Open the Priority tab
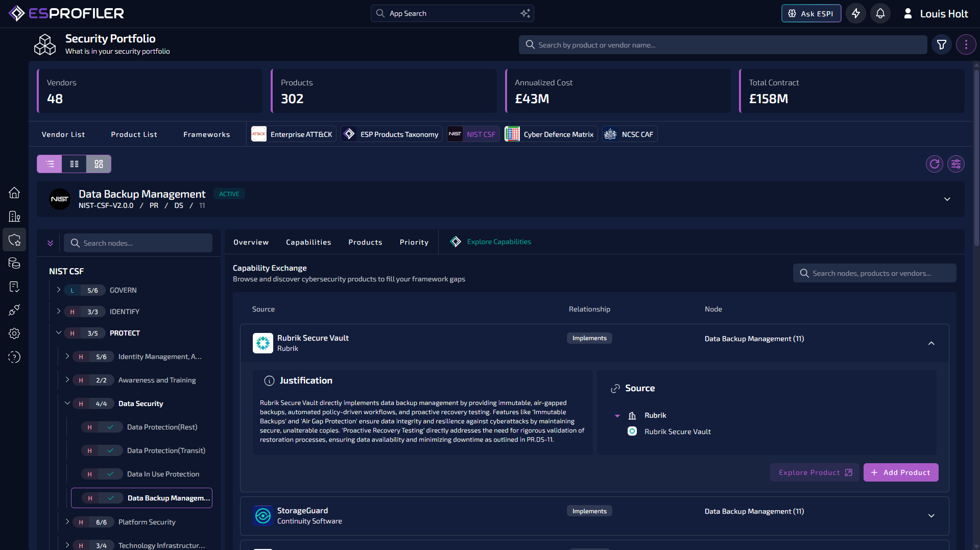Image resolution: width=980 pixels, height=550 pixels. pos(414,242)
